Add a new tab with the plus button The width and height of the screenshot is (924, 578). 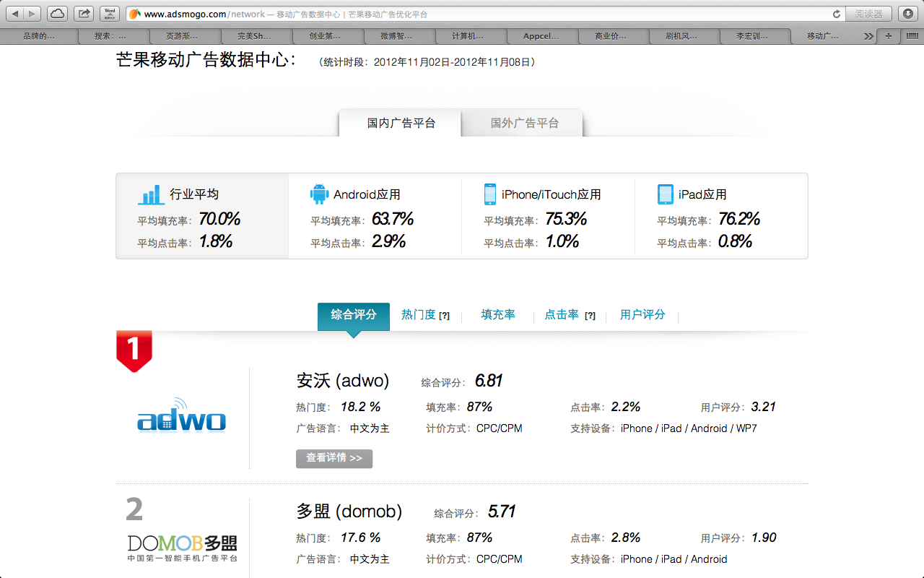(888, 36)
